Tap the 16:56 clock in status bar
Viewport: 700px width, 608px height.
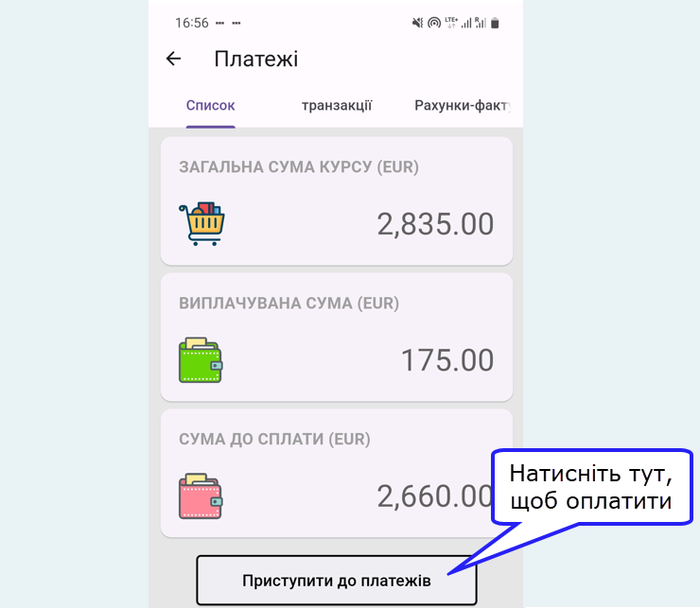(191, 23)
